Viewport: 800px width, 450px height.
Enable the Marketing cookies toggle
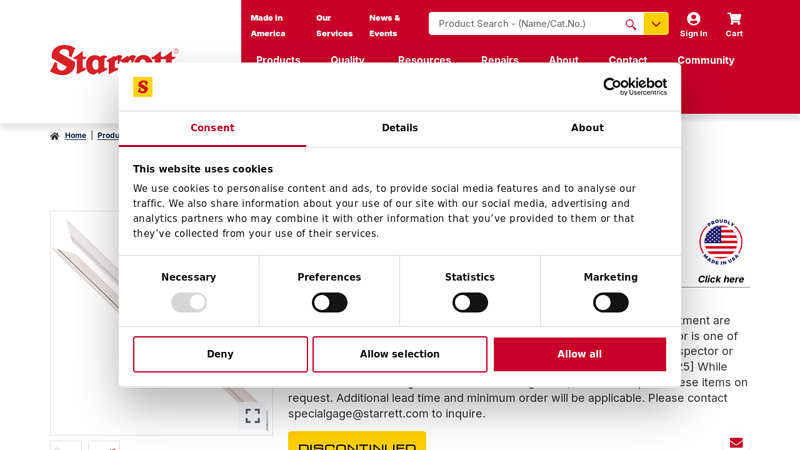[x=610, y=302]
